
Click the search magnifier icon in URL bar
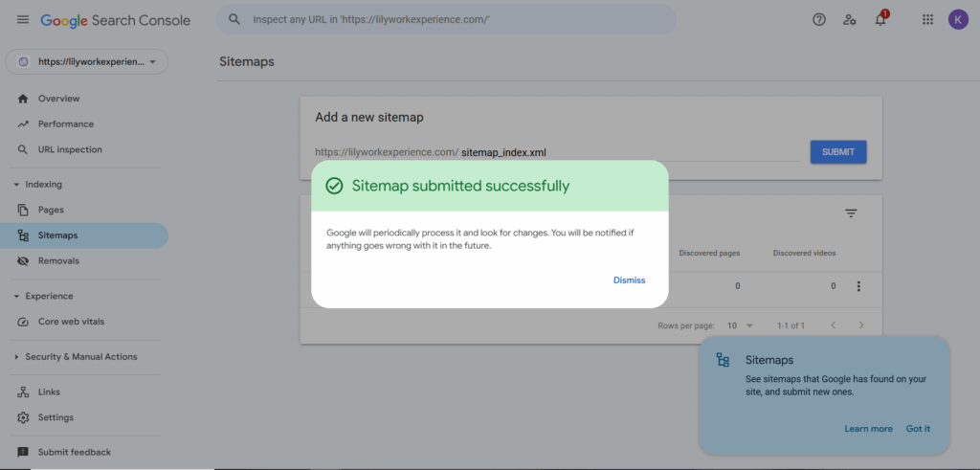[234, 19]
